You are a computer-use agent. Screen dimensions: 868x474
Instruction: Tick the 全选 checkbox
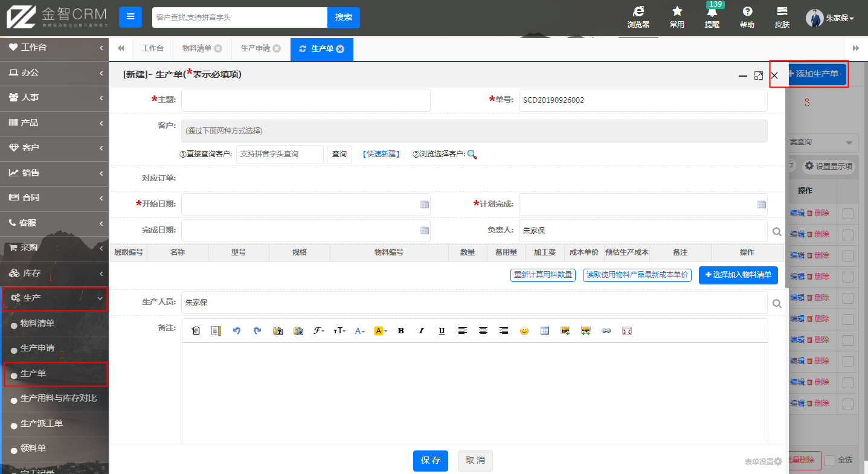[x=830, y=460]
